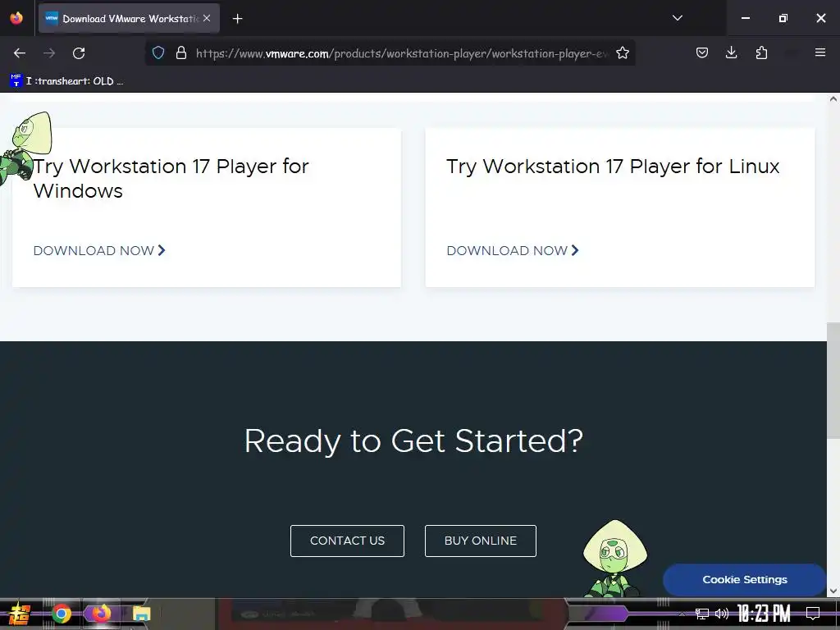Click the Try Workstation 17 Player for Linux title
Screen dimensions: 840x630
click(x=613, y=167)
